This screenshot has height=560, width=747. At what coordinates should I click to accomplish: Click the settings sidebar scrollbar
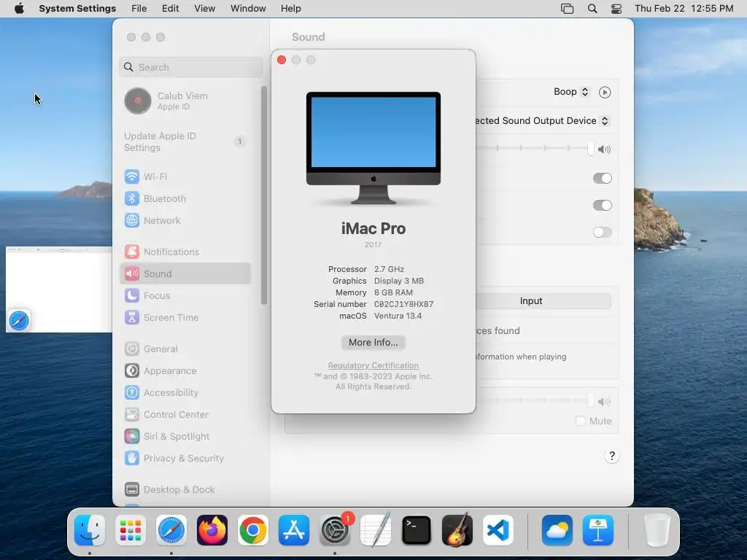264,195
